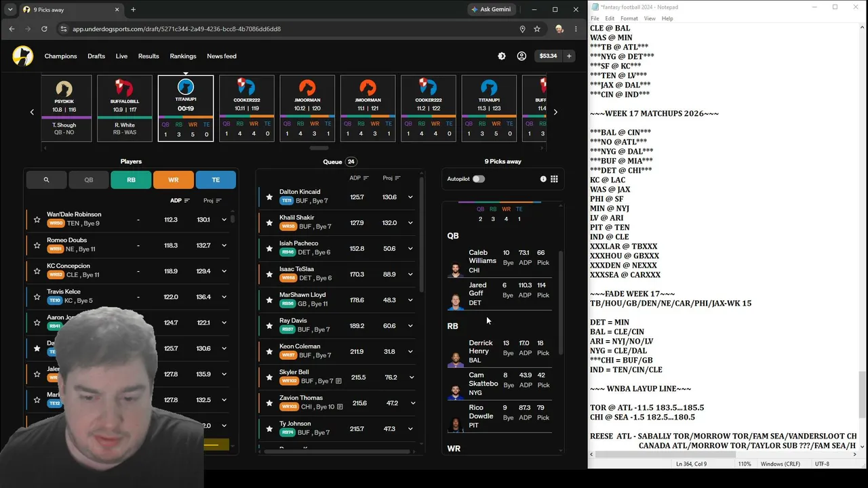
Task: Filter players by RB position
Action: [x=131, y=180]
